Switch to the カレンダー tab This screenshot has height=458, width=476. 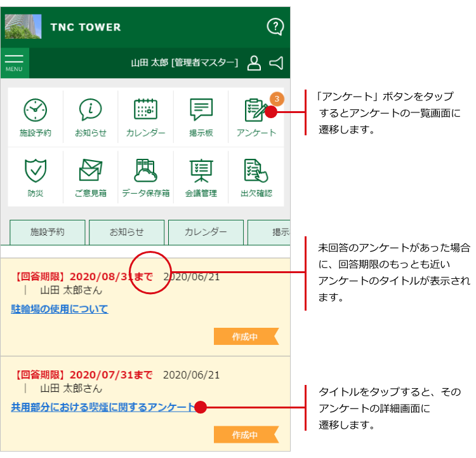(206, 232)
